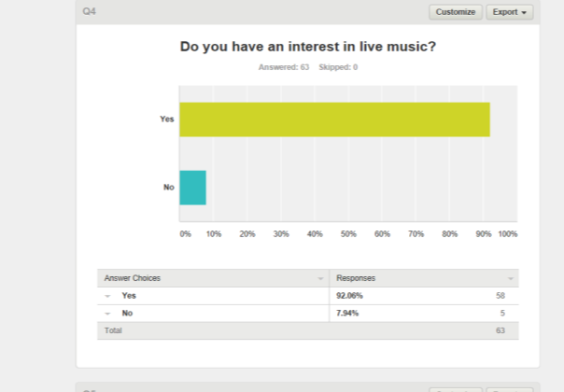Select the yellow-green Yes bar
This screenshot has height=392, width=564.
click(x=334, y=119)
